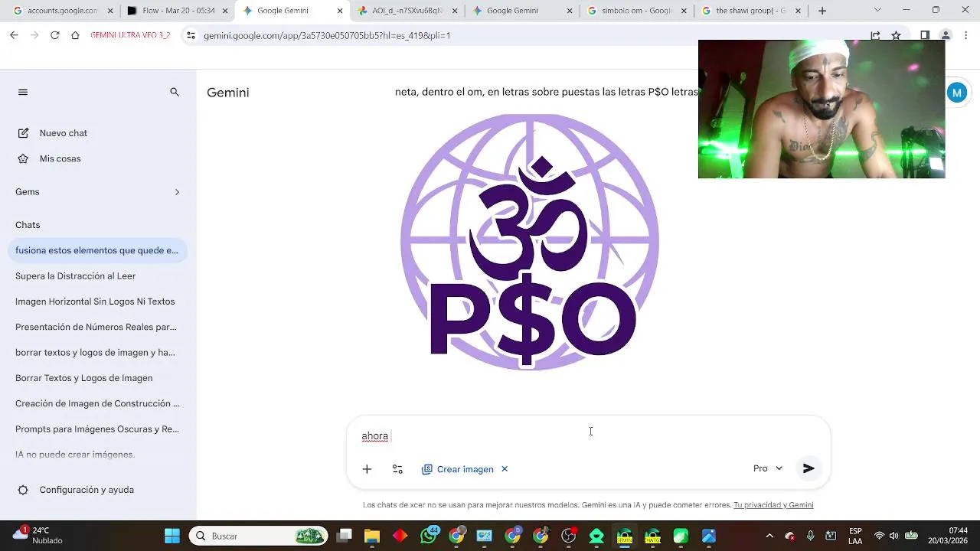Open the Gemini main menu hamburger
The image size is (980, 551).
click(x=23, y=92)
